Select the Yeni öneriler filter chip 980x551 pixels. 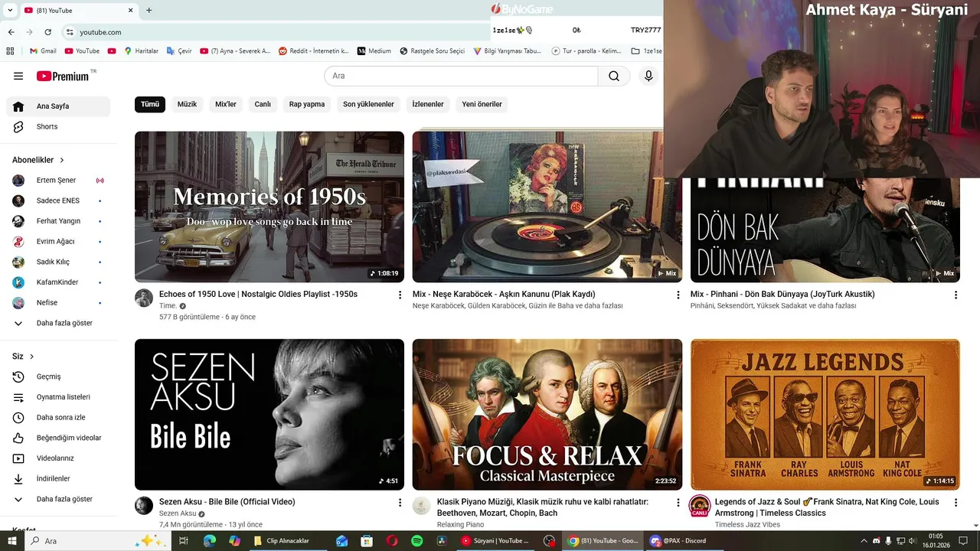[482, 104]
